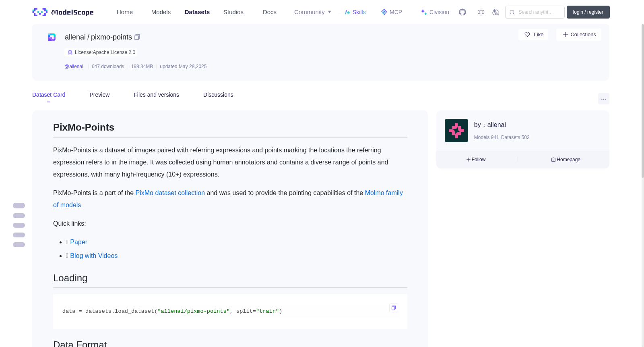644x347 pixels.
Task: Open the Docs nav item
Action: coord(270,12)
